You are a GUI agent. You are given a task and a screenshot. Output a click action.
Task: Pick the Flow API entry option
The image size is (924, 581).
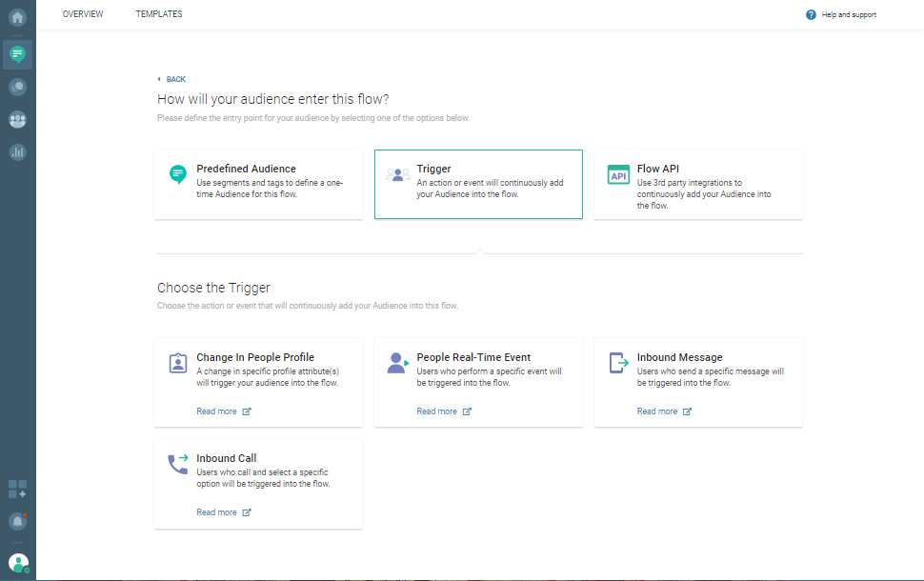[698, 184]
